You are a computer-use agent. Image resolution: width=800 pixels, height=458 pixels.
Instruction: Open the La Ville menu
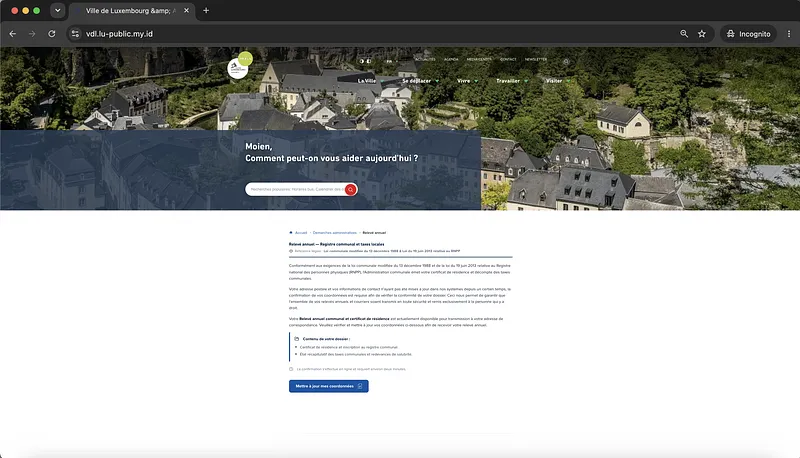click(370, 81)
